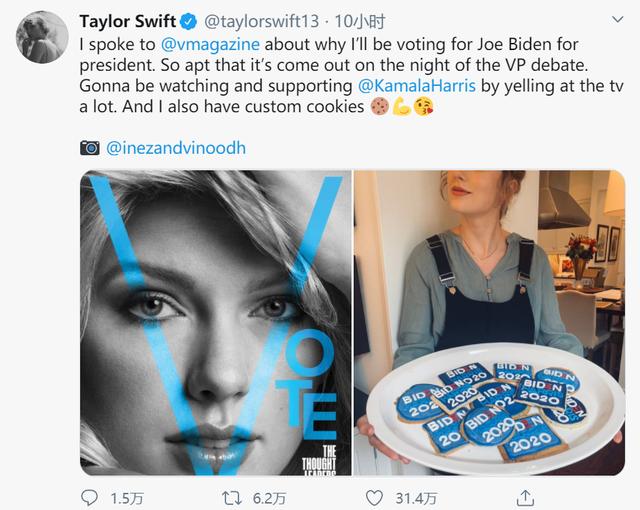Viewport: 640px width, 510px height.
Task: Retweet using the arrows icon
Action: coord(232,498)
